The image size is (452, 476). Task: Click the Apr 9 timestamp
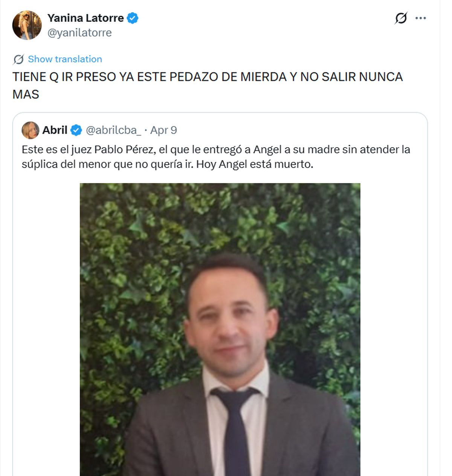(163, 130)
